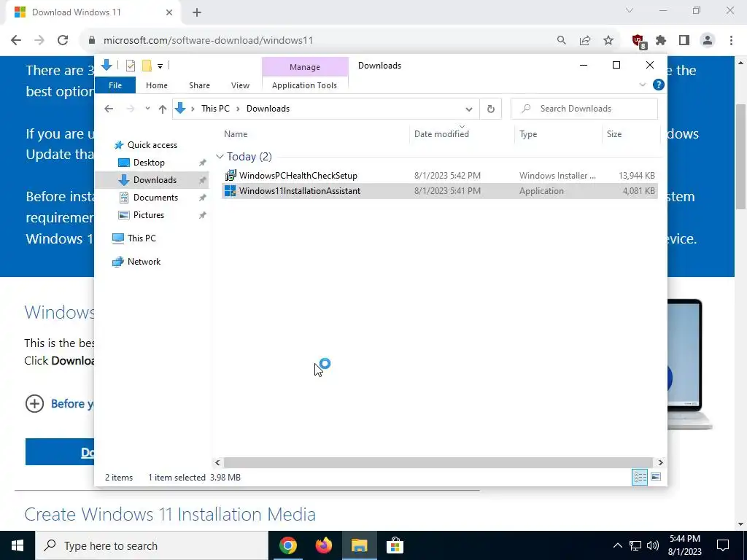
Task: Select Network in navigation pane
Action: (x=144, y=262)
